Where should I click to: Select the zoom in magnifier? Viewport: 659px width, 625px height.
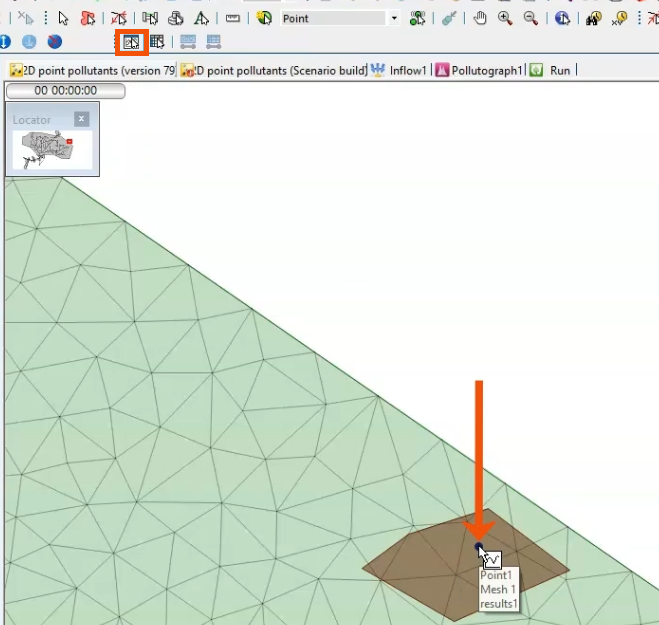505,18
